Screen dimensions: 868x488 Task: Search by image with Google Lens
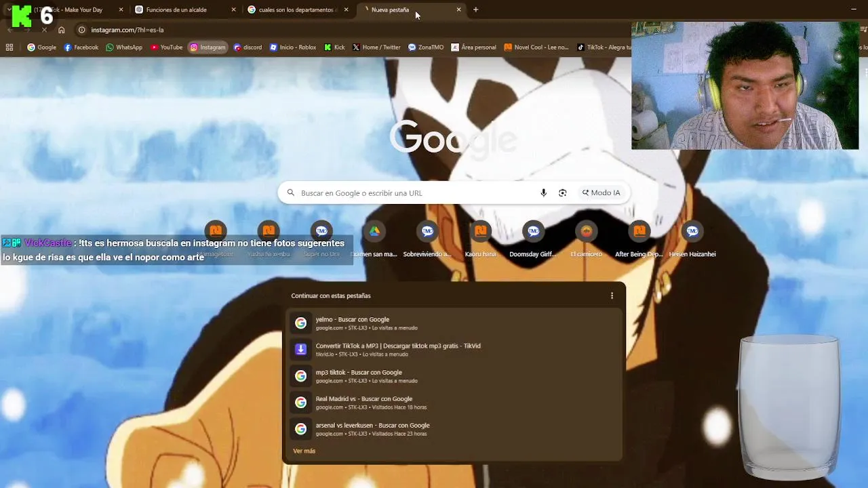[x=562, y=192]
